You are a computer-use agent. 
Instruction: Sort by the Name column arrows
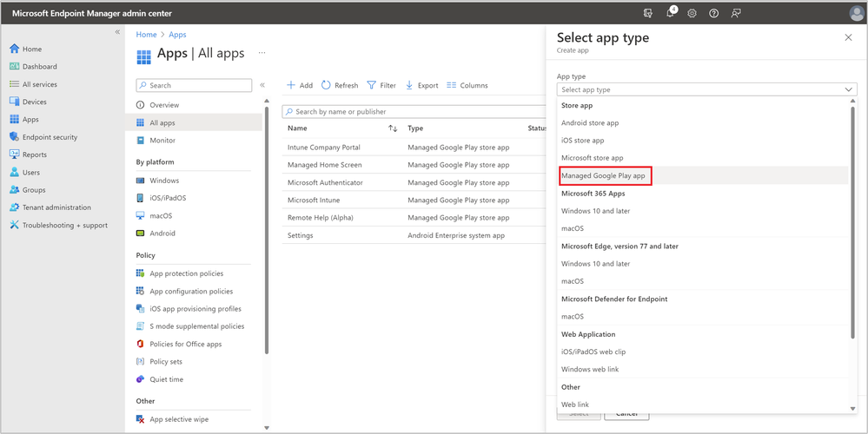coord(393,128)
